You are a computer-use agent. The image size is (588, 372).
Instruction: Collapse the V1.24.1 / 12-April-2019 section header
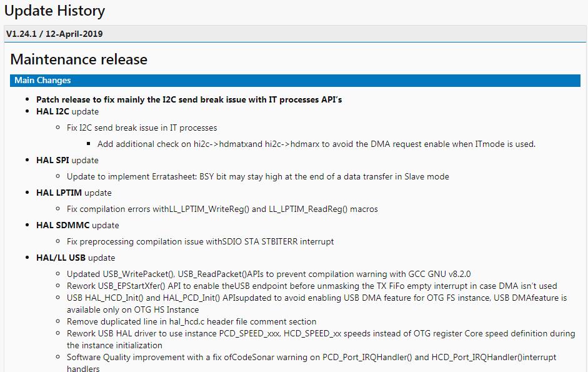tap(295, 34)
